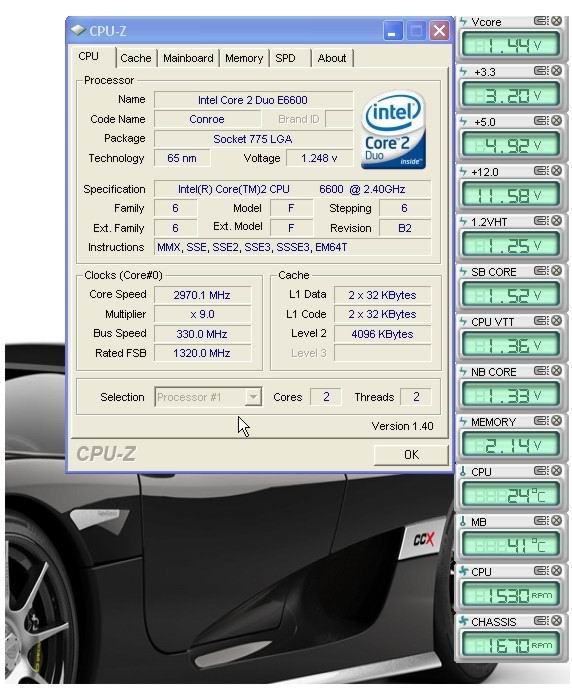Image resolution: width=572 pixels, height=693 pixels.
Task: Open settings icon on CPU VTT monitor
Action: tap(541, 320)
